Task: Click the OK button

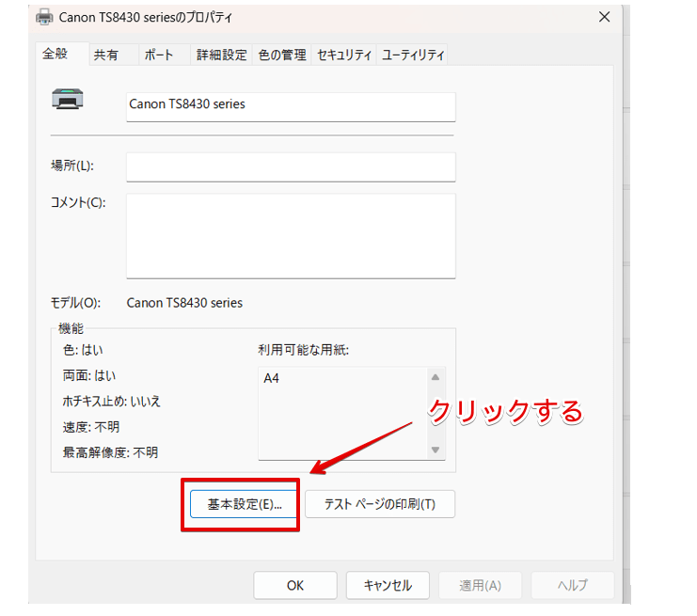Action: [x=295, y=585]
